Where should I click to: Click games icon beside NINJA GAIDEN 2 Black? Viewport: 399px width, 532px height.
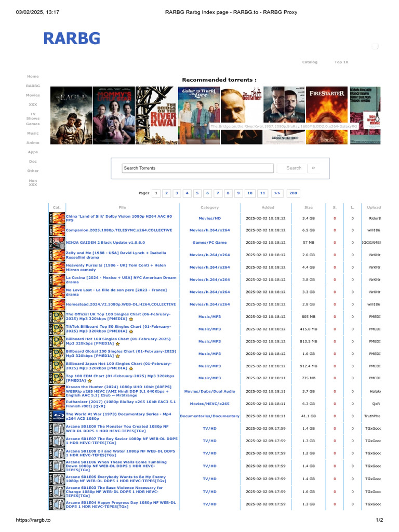(57, 243)
